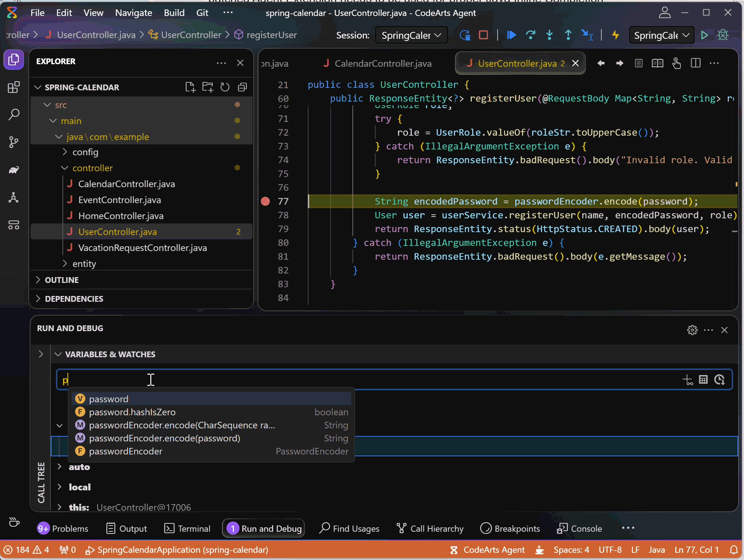Screen dimensions: 744x560
Task: Collapse the controller folder
Action: point(65,168)
